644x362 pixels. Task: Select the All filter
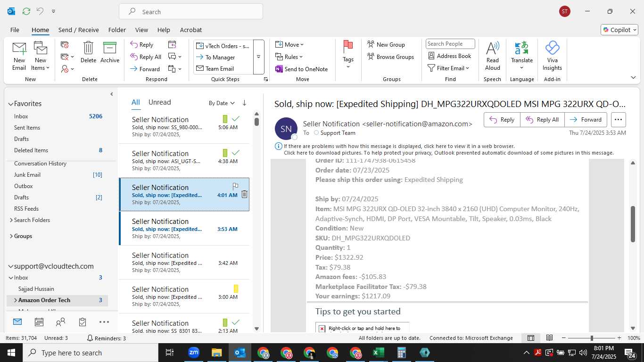click(x=136, y=102)
